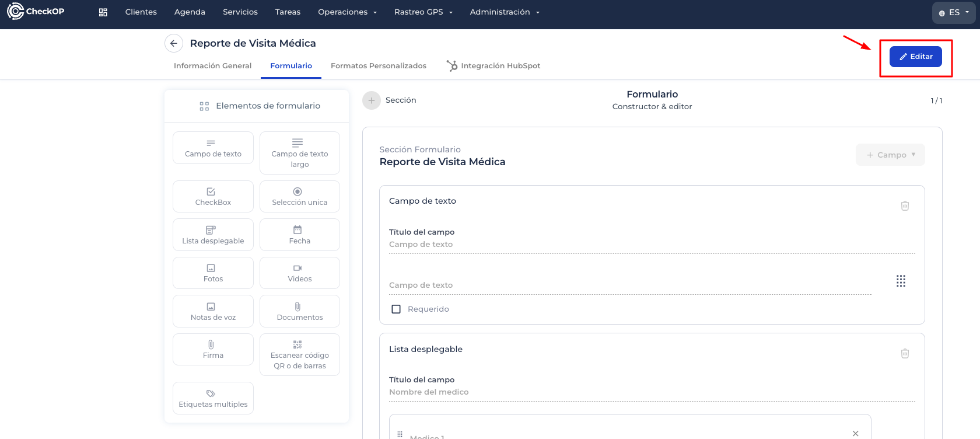Open the Integración HubSpot tab
The width and height of the screenshot is (980, 439).
click(494, 66)
